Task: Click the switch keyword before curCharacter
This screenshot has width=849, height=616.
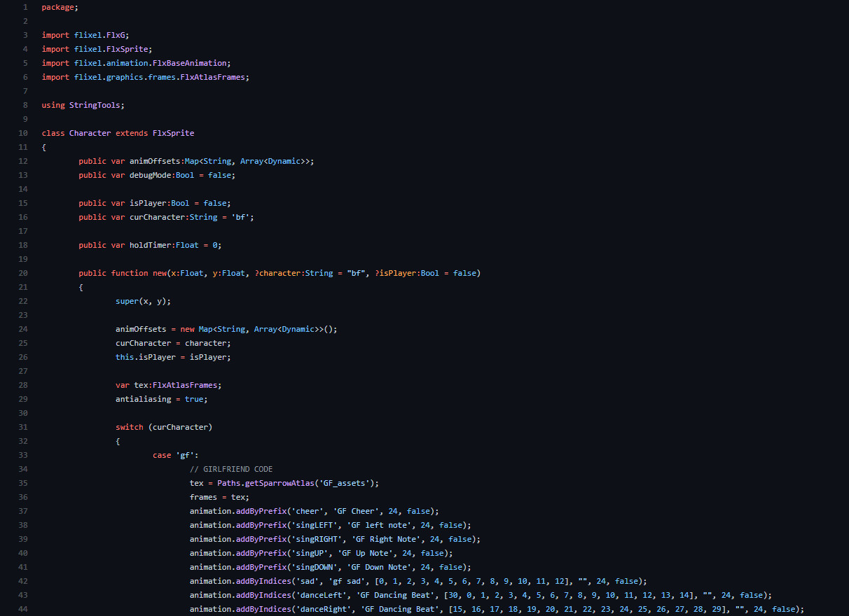Action: coord(130,427)
